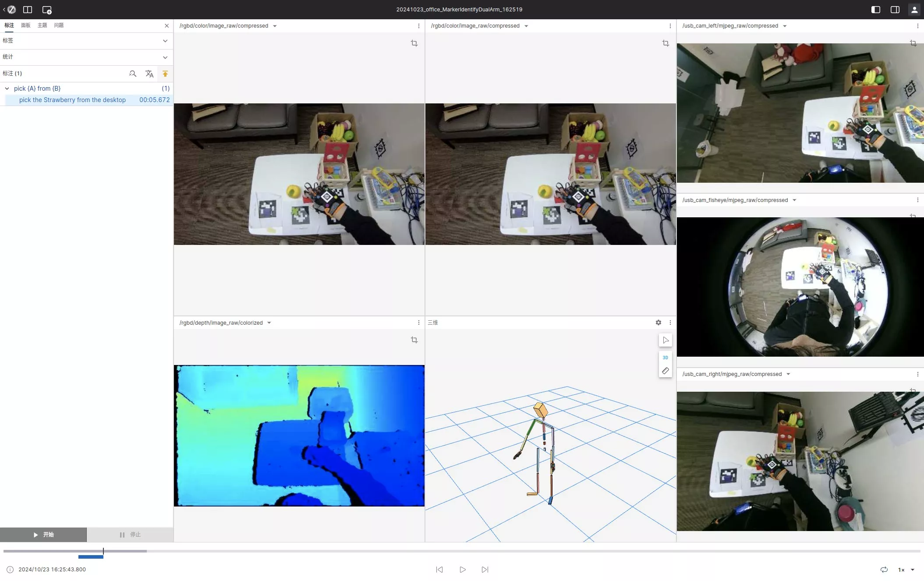
Task: Open the layout split icon in top bar
Action: tap(28, 10)
